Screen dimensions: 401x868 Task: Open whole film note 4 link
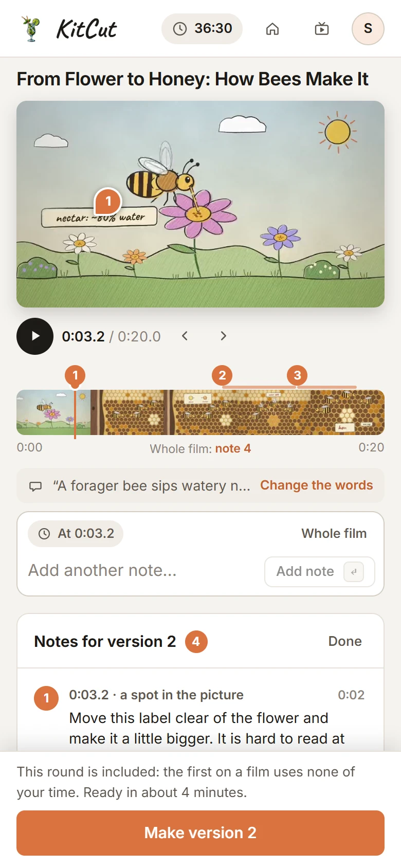[x=233, y=448]
